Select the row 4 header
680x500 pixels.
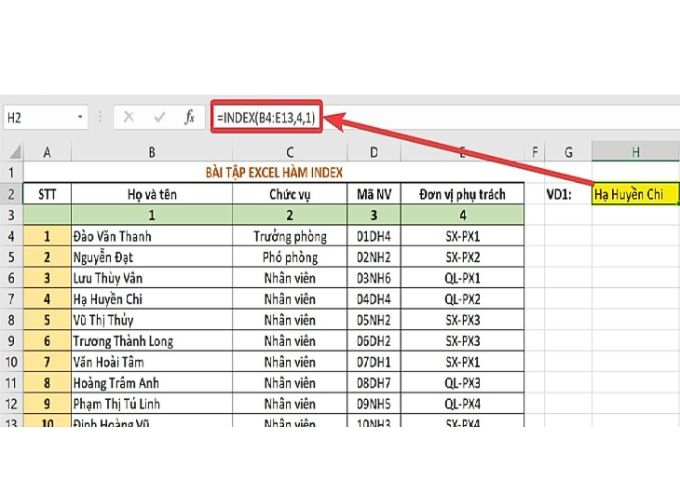(x=12, y=236)
